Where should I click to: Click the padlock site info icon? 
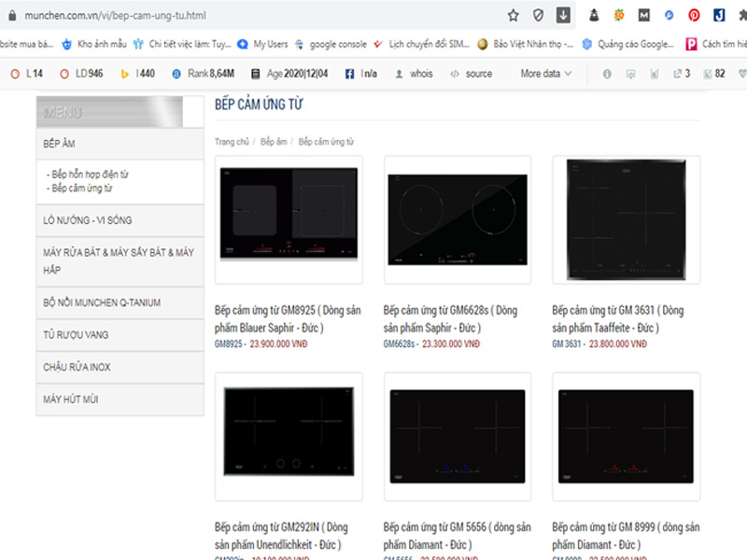coord(12,16)
